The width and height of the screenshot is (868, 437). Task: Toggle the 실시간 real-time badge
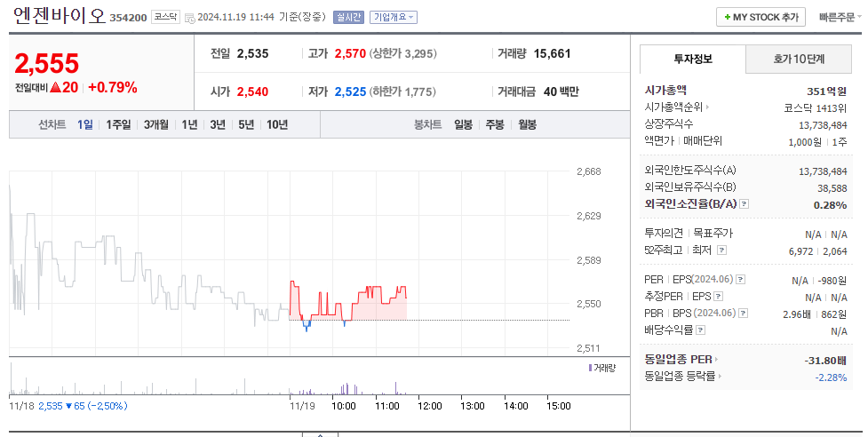(348, 17)
